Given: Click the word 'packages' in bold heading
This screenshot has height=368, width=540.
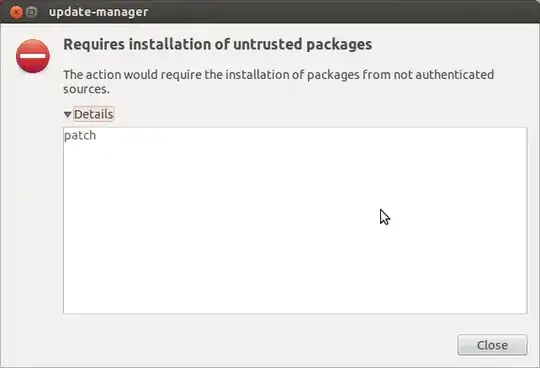Looking at the screenshot, I should coord(339,45).
